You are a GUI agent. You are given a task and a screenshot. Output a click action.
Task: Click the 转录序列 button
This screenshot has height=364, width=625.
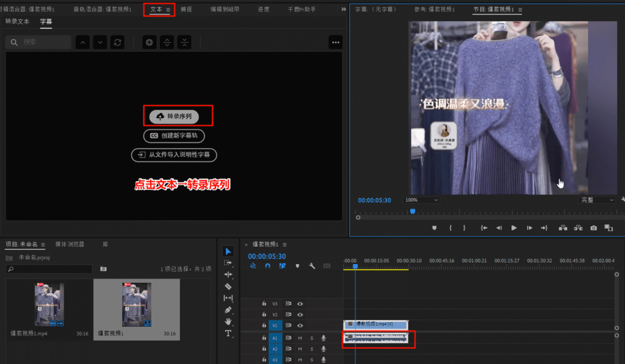coord(174,116)
